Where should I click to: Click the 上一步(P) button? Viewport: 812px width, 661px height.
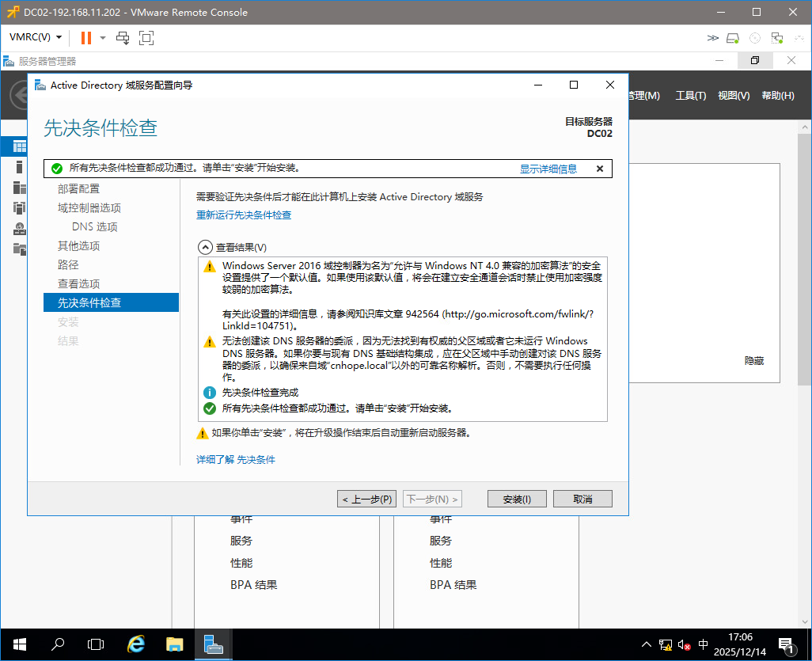click(x=366, y=499)
